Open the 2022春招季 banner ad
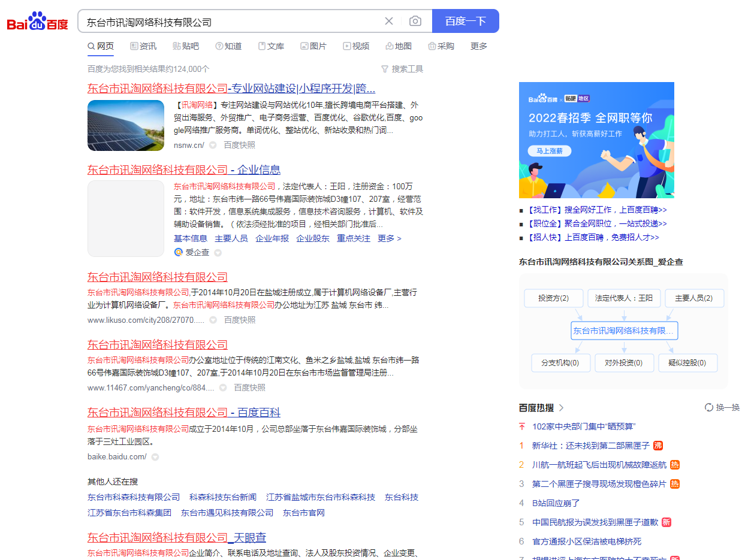The height and width of the screenshot is (560, 742). [596, 140]
